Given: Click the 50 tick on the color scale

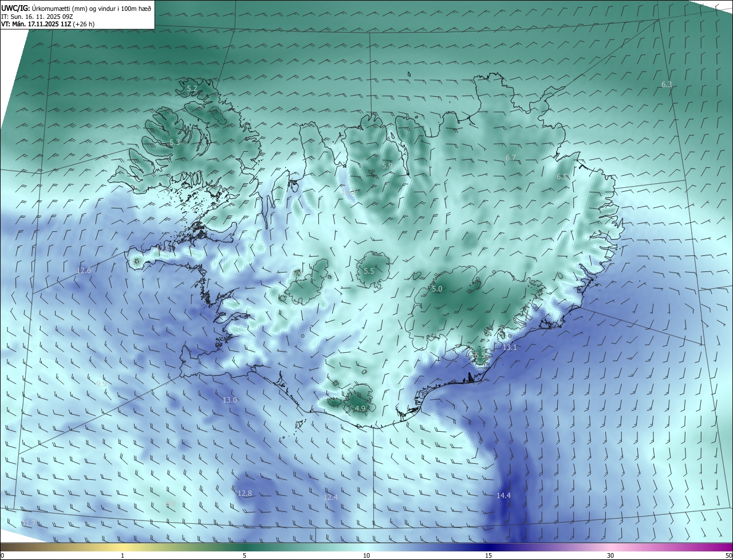Looking at the screenshot, I should click(728, 555).
